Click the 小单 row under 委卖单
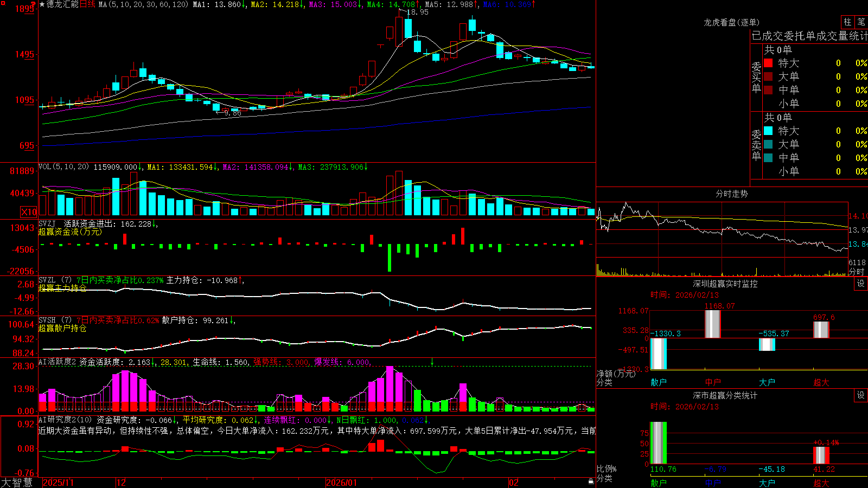868x488 pixels. pos(815,171)
